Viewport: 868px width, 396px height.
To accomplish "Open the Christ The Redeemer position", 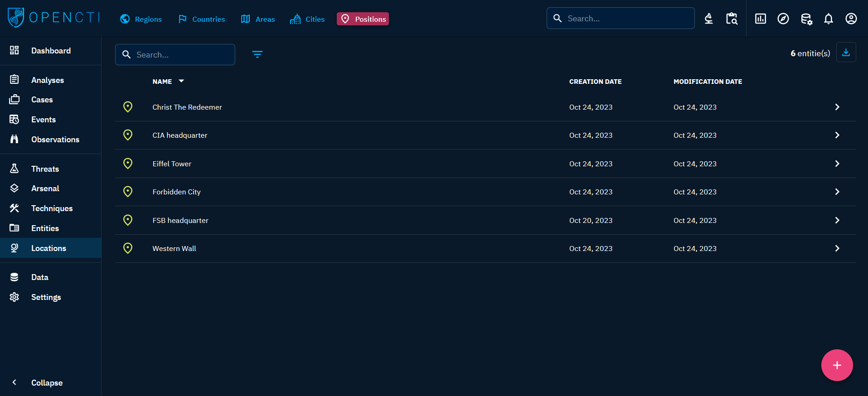I will (x=187, y=107).
